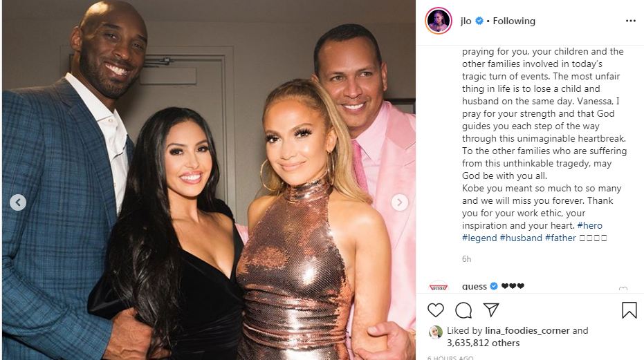
Task: Go to next photo arrow
Action: click(399, 202)
